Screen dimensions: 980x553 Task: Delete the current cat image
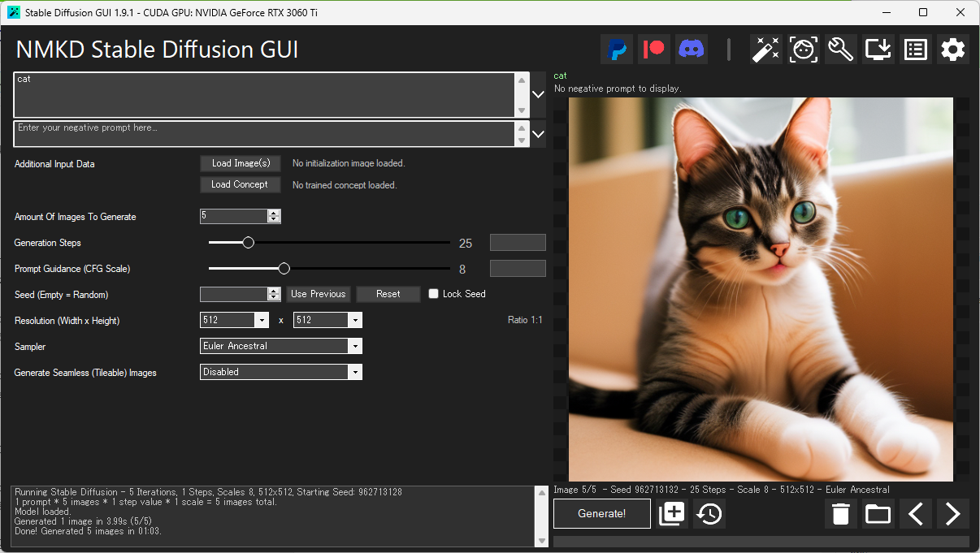840,514
